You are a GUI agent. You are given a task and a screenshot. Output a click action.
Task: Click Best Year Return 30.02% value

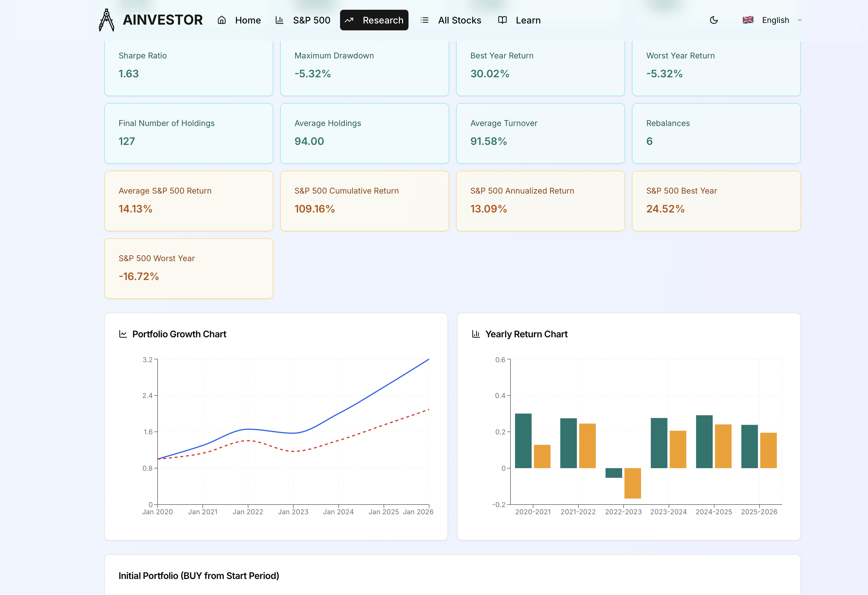pyautogui.click(x=490, y=74)
